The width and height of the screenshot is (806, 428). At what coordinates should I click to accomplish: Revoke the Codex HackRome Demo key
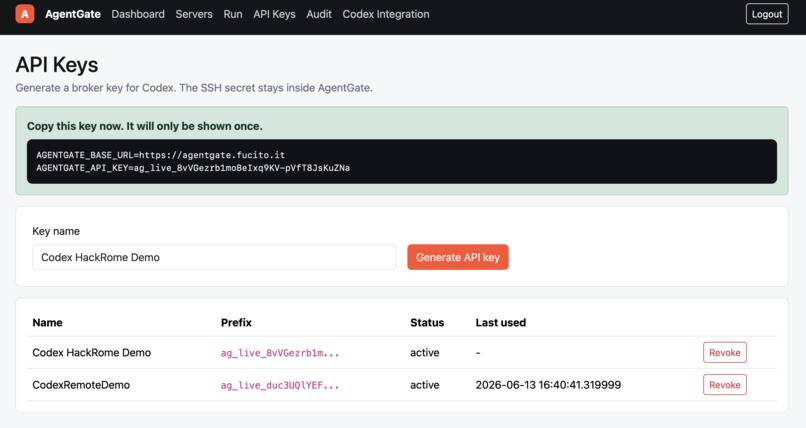[725, 352]
